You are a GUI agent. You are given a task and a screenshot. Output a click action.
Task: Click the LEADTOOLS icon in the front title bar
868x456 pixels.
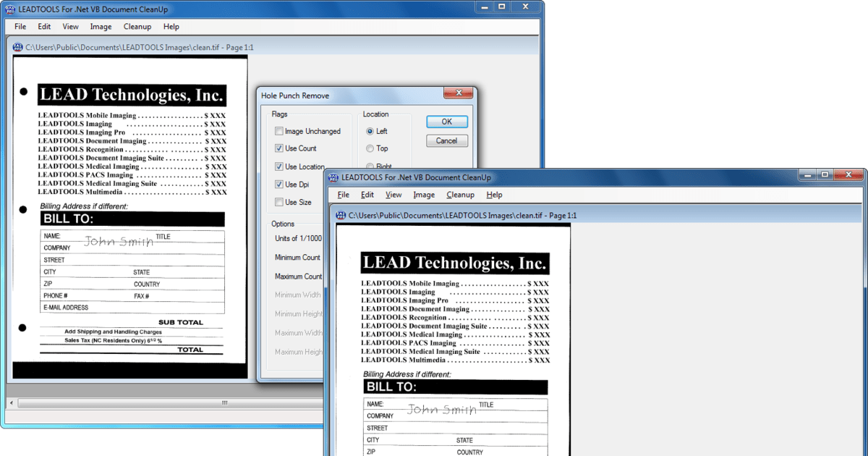(x=335, y=177)
